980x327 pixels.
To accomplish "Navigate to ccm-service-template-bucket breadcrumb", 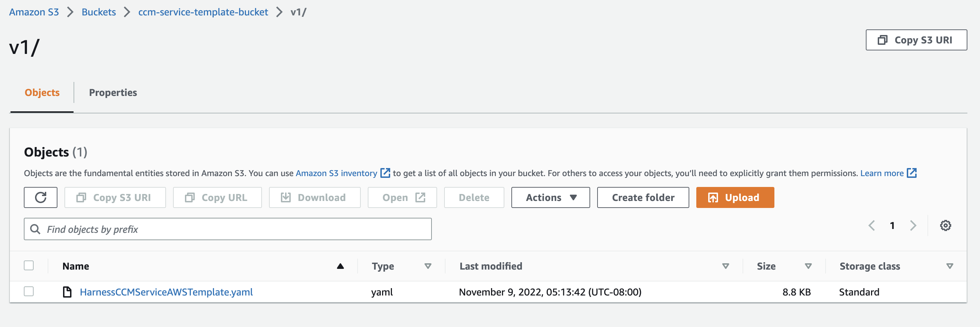I will click(x=203, y=12).
